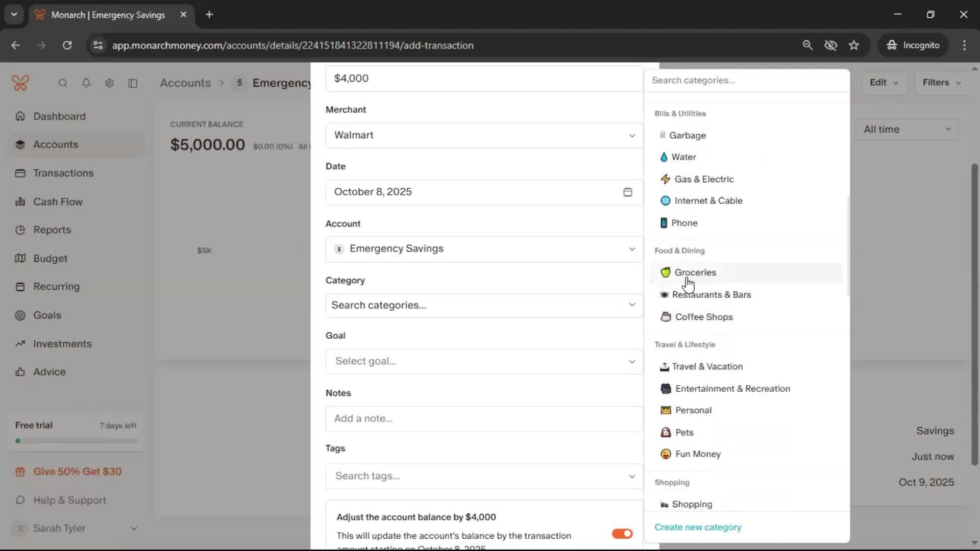Open the search magnifier icon in header
The height and width of the screenshot is (551, 980).
click(63, 83)
